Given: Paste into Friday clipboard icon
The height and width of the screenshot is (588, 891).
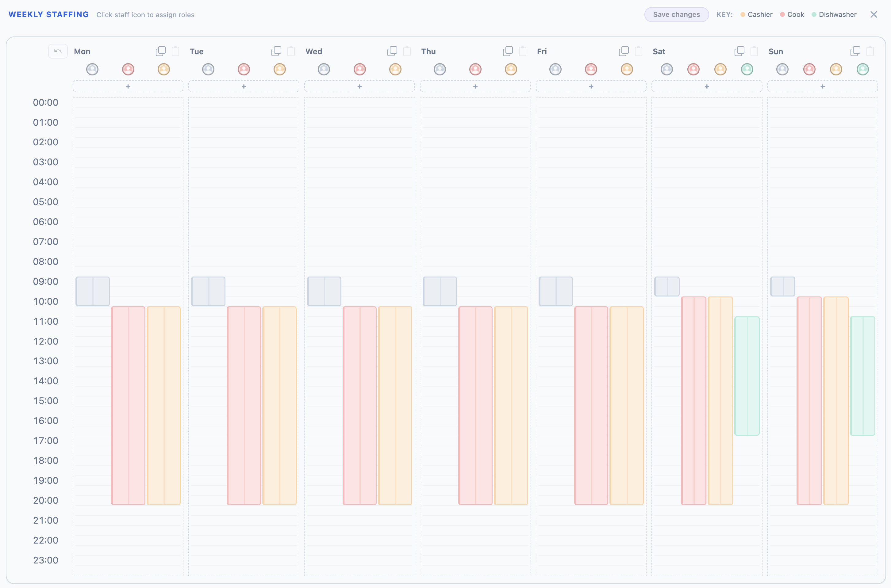Looking at the screenshot, I should [x=639, y=51].
